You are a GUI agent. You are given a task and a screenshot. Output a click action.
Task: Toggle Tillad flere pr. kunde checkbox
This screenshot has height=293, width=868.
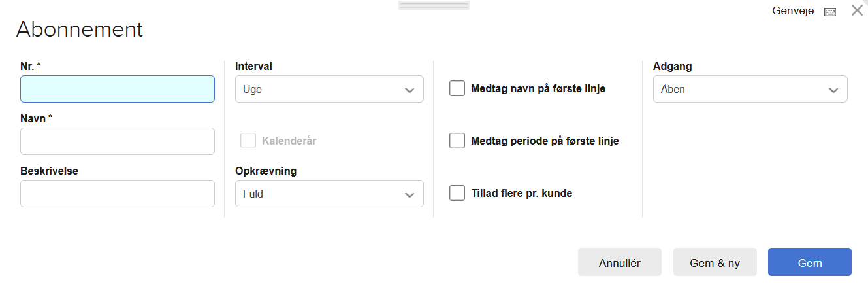coord(457,193)
